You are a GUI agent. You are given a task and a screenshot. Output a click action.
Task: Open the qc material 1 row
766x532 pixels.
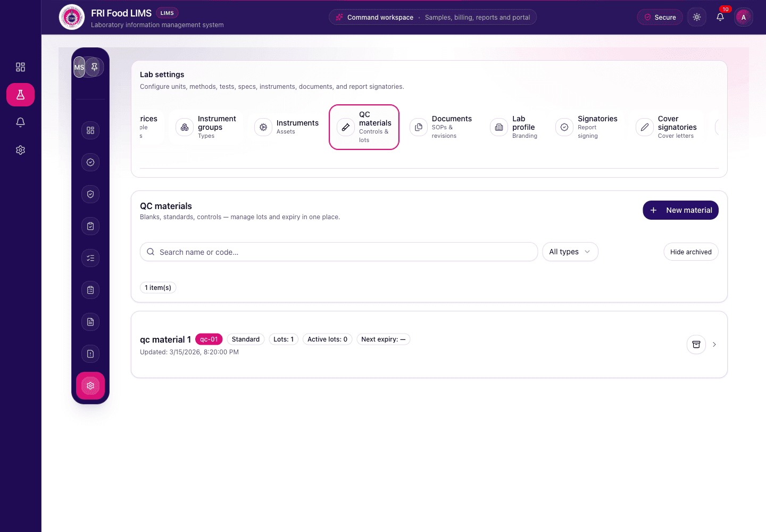tap(429, 345)
